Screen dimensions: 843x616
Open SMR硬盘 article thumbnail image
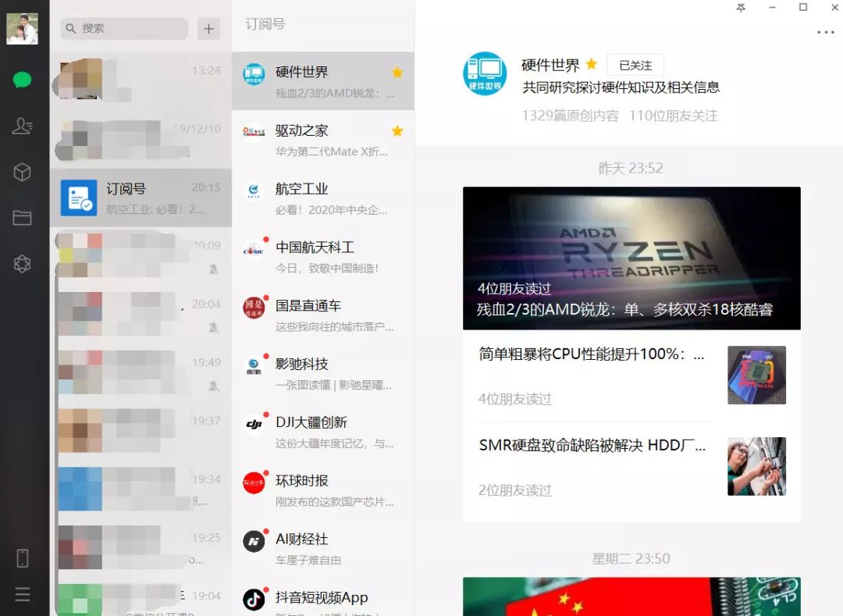[756, 466]
